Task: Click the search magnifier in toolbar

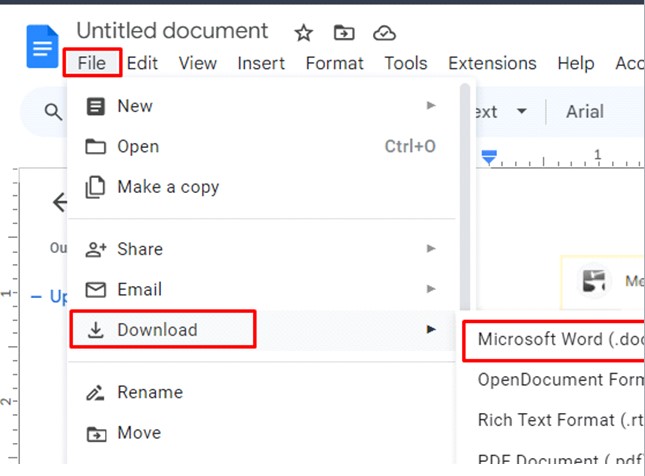Action: pos(53,111)
